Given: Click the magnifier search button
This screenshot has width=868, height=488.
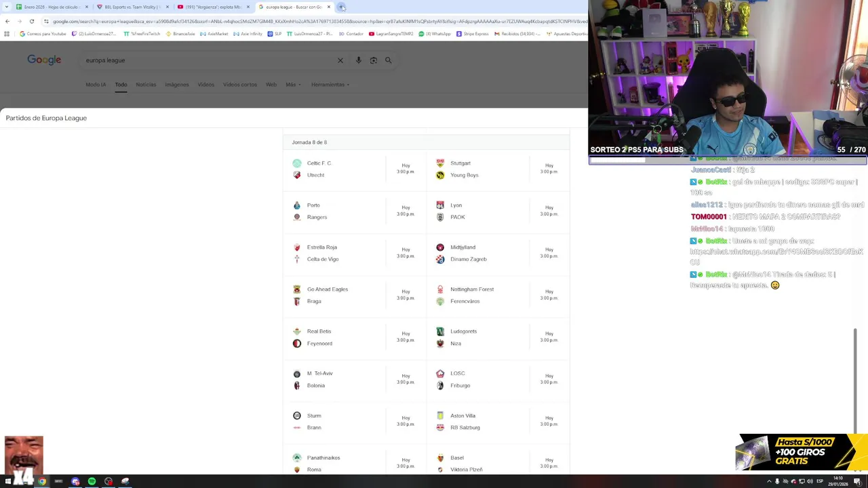Looking at the screenshot, I should pos(389,60).
